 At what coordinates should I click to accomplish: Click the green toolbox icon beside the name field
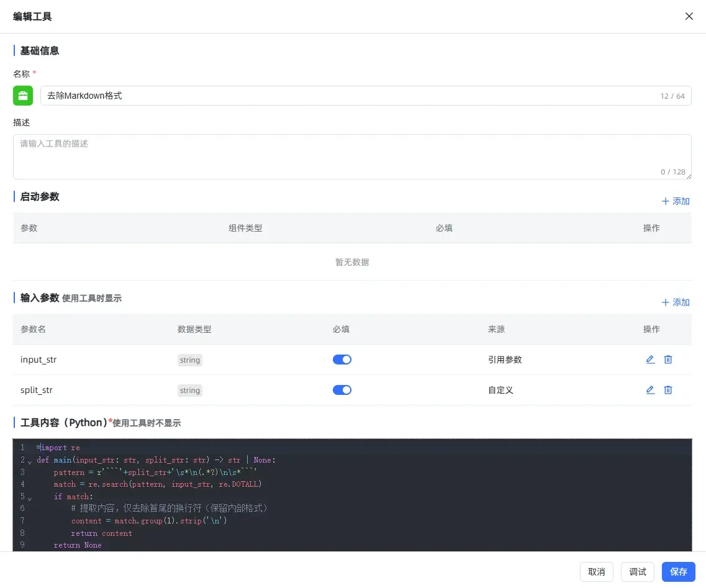[23, 96]
